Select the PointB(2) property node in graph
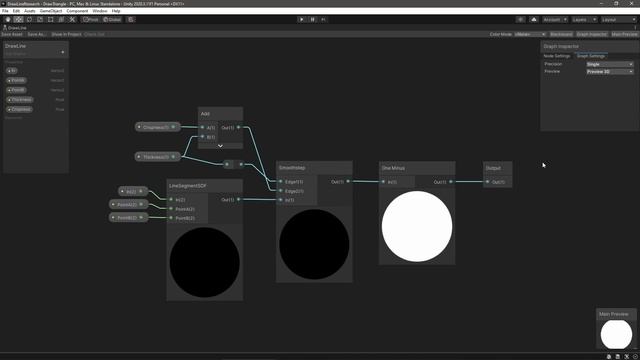Screen dimensions: 640x360 pyautogui.click(x=129, y=218)
